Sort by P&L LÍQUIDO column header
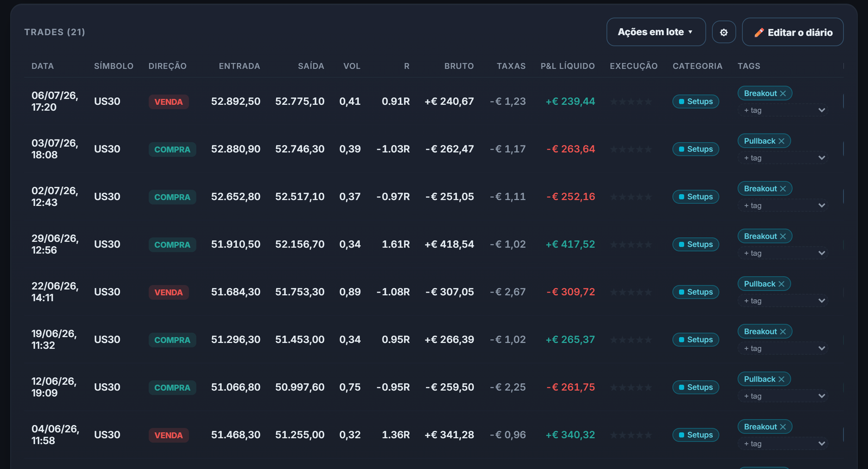The image size is (868, 469). [567, 66]
